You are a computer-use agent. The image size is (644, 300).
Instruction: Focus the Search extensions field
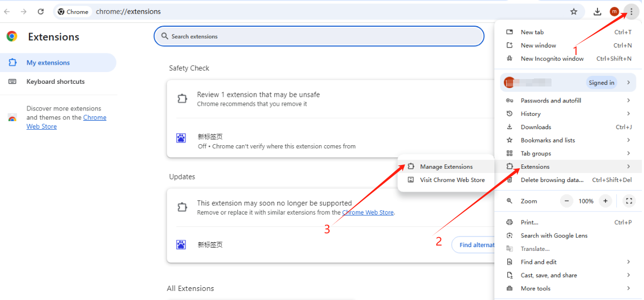click(319, 36)
